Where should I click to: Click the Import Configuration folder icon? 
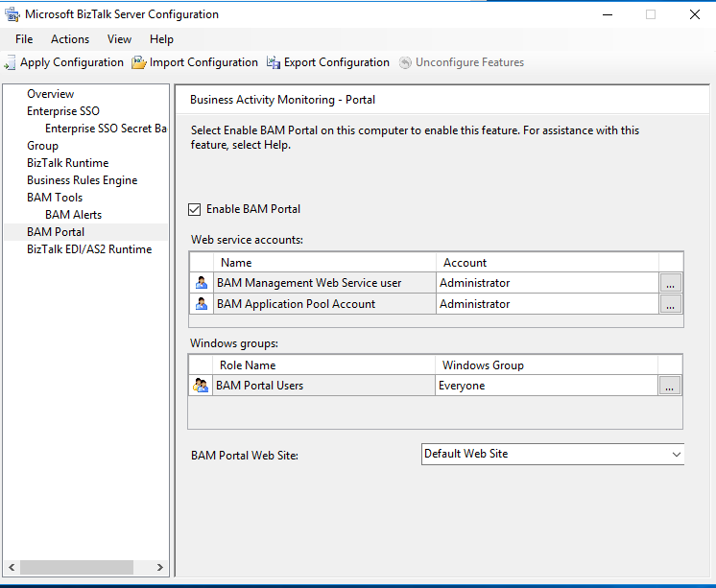(x=139, y=62)
